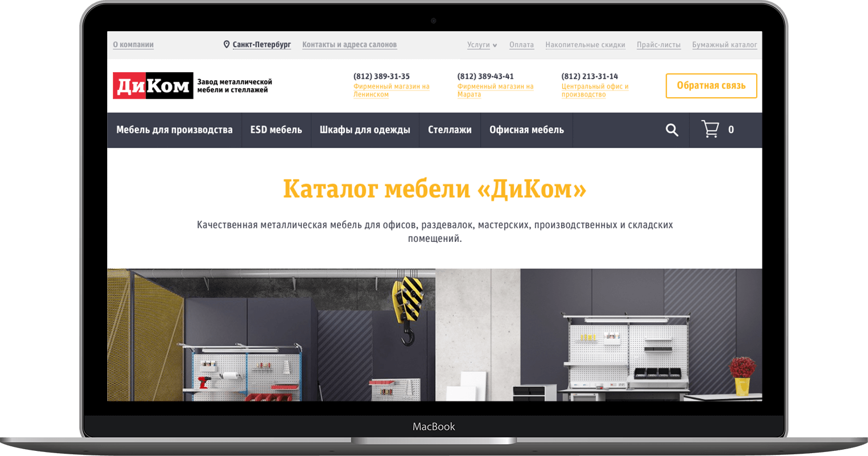Open the workshop banner with crane hook
Image resolution: width=868 pixels, height=456 pixels.
271,335
